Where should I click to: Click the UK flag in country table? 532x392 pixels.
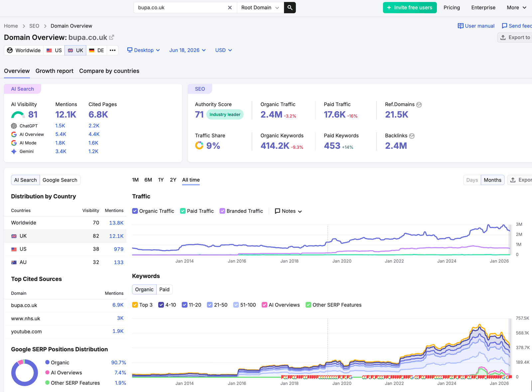pyautogui.click(x=14, y=236)
